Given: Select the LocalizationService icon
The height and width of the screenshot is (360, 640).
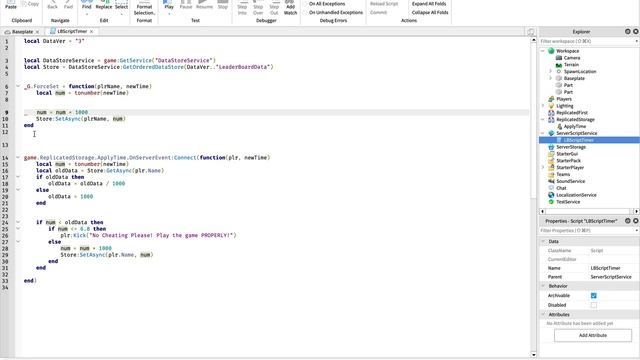Looking at the screenshot, I should point(551,195).
